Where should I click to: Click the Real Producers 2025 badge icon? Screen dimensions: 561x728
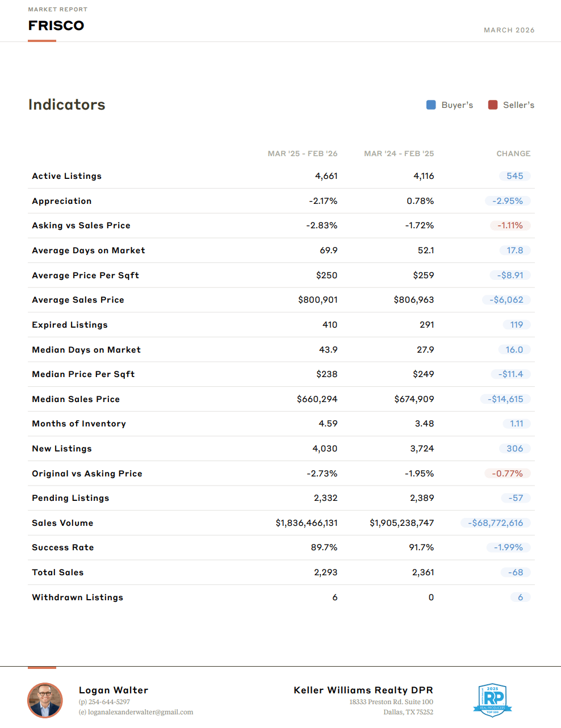492,700
